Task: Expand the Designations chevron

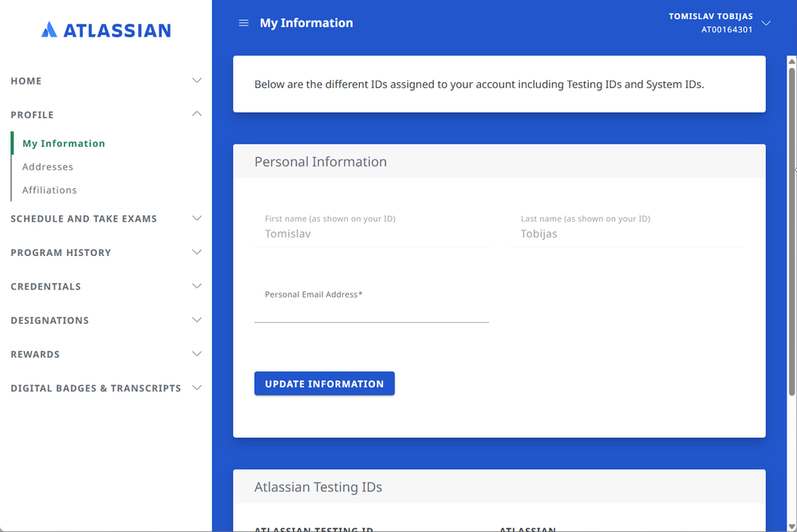Action: coord(197,320)
